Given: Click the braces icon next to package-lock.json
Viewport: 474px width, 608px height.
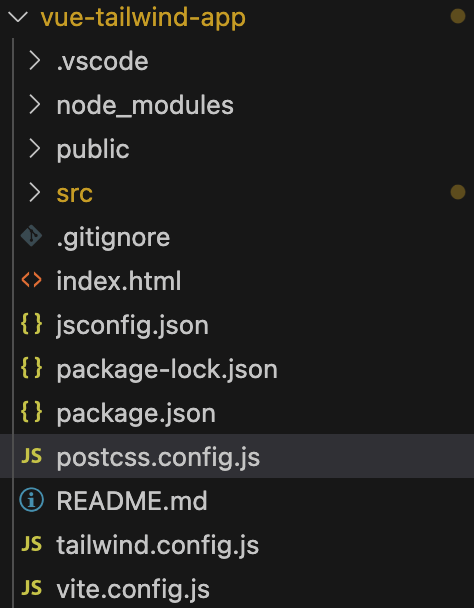Looking at the screenshot, I should pyautogui.click(x=31, y=368).
